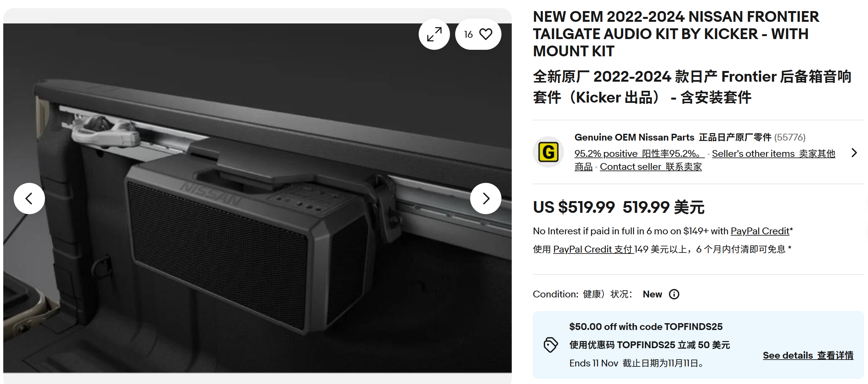Open the seller logo avatar
This screenshot has height=384, width=868.
coord(548,152)
